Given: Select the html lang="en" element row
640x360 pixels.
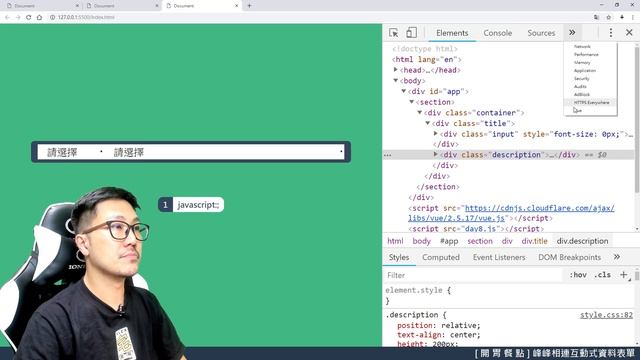Looking at the screenshot, I should [x=427, y=60].
